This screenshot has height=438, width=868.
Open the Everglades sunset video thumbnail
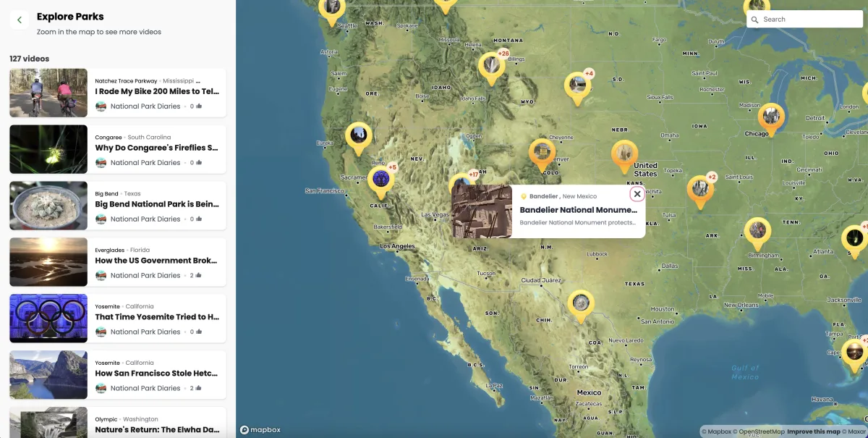(x=48, y=262)
